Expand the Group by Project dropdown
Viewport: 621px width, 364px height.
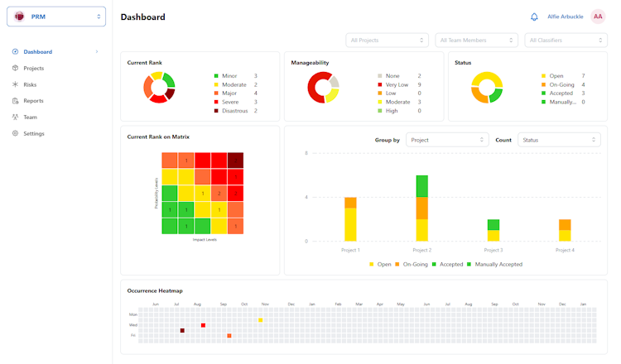tap(447, 140)
